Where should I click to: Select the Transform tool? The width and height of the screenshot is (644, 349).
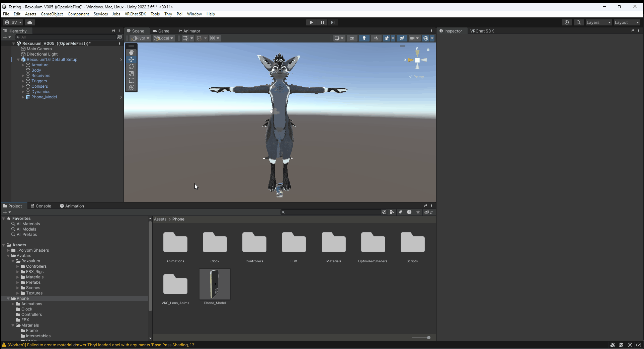pyautogui.click(x=131, y=88)
